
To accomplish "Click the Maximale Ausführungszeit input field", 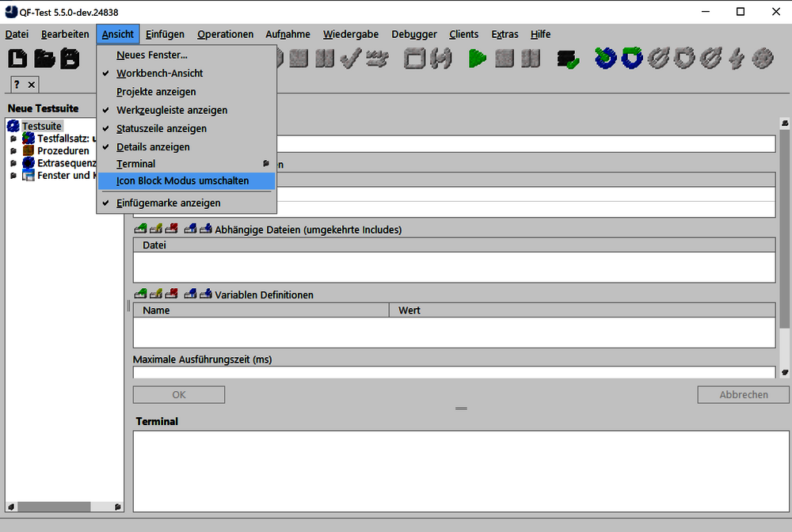I will (x=453, y=372).
